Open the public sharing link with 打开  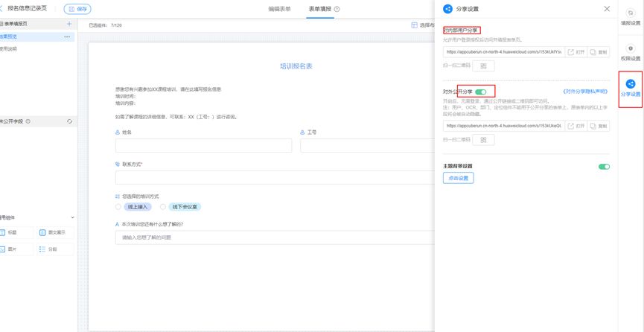576,126
